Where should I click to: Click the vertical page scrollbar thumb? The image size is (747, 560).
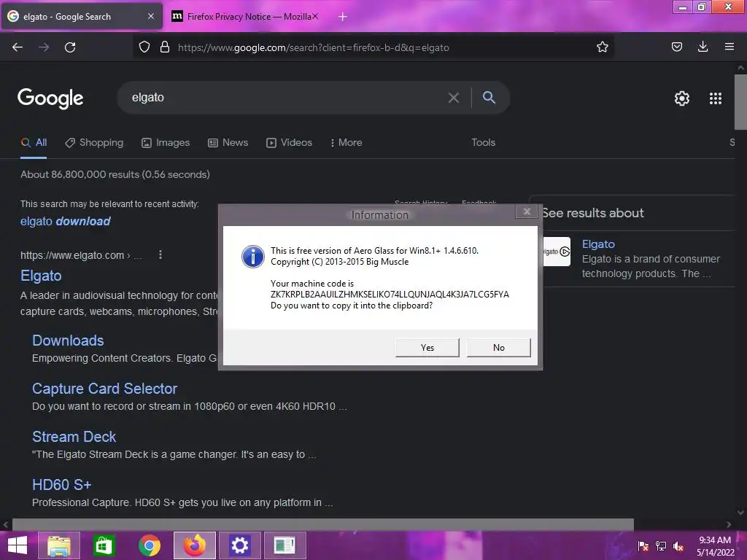(740, 102)
